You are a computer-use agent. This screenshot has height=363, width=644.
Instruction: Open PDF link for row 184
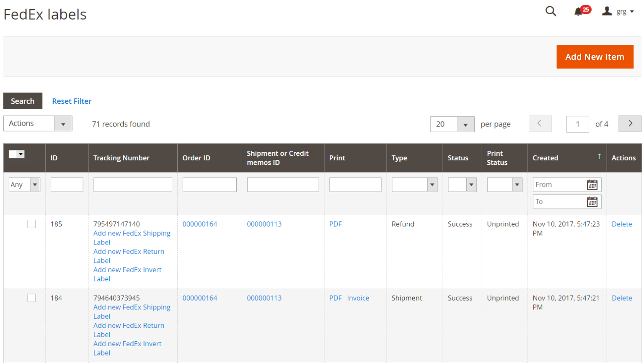pos(335,298)
